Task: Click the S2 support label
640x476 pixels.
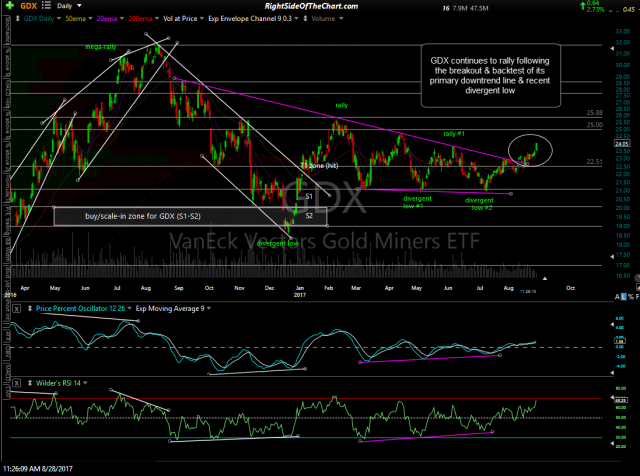Action: (x=309, y=216)
